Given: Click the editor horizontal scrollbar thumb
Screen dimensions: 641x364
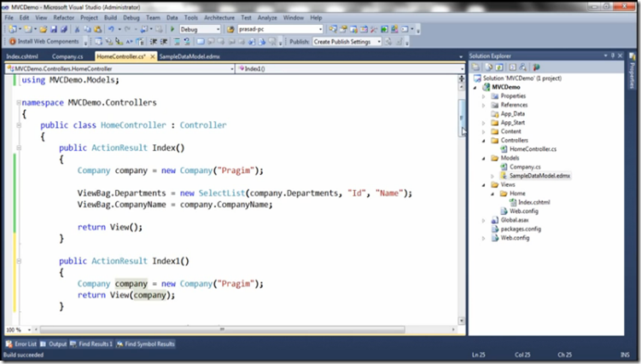Looking at the screenshot, I should [x=222, y=329].
